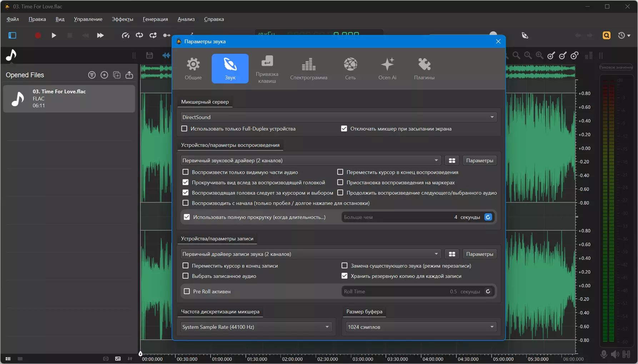Check Воспроизводить с начала option
This screenshot has height=364, width=638.
(x=185, y=203)
